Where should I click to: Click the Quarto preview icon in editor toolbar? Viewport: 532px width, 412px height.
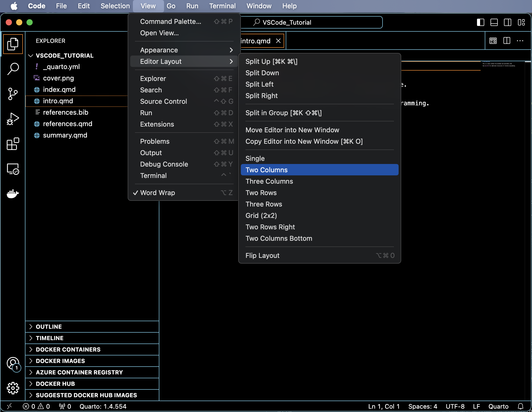click(x=493, y=41)
